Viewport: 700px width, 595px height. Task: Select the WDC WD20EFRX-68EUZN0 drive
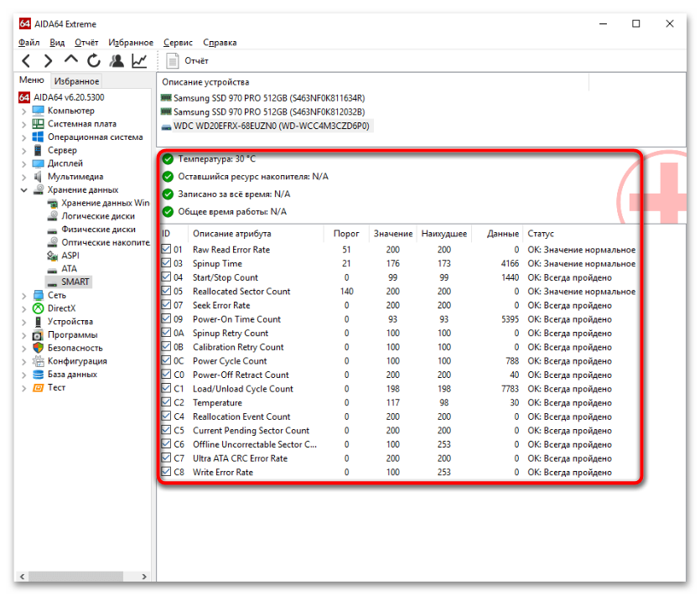[267, 126]
